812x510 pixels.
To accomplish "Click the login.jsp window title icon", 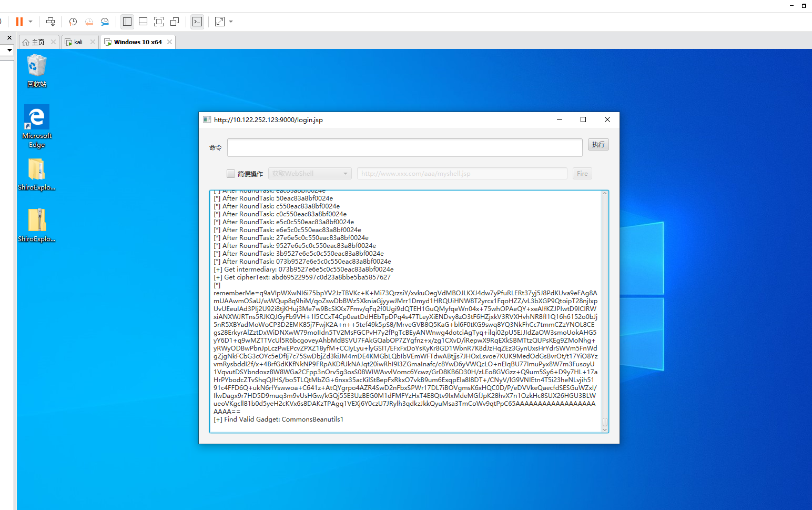I will point(207,119).
